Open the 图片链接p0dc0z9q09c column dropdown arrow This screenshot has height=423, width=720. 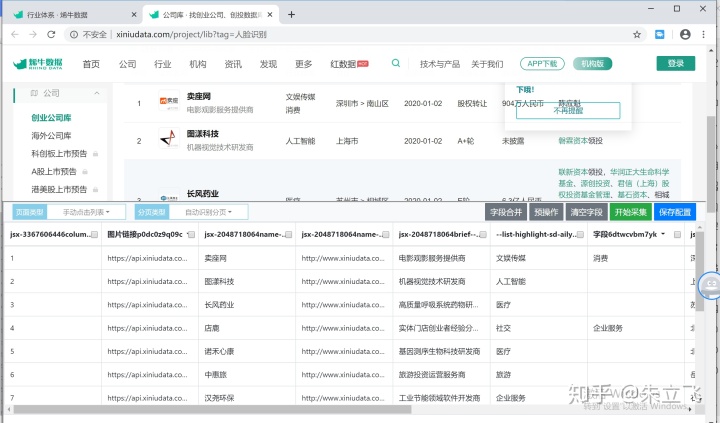[188, 234]
